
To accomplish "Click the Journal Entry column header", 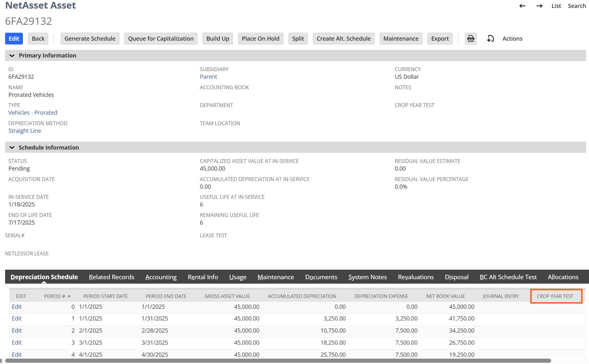I will point(501,296).
